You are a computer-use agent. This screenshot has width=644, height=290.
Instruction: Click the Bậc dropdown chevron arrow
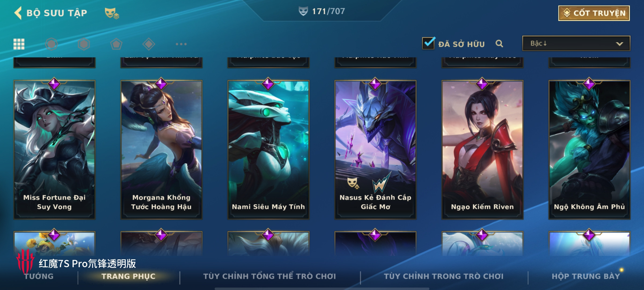[x=619, y=44]
